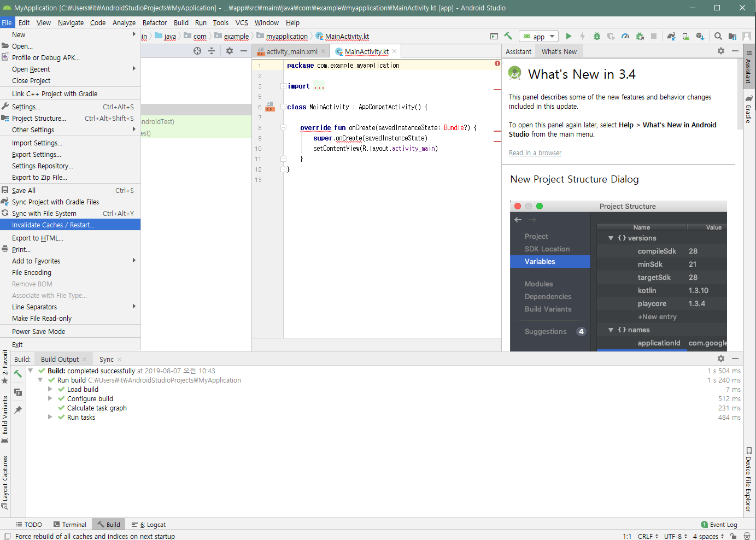Click the project pane scroll-from-source crosshair icon

(197, 51)
